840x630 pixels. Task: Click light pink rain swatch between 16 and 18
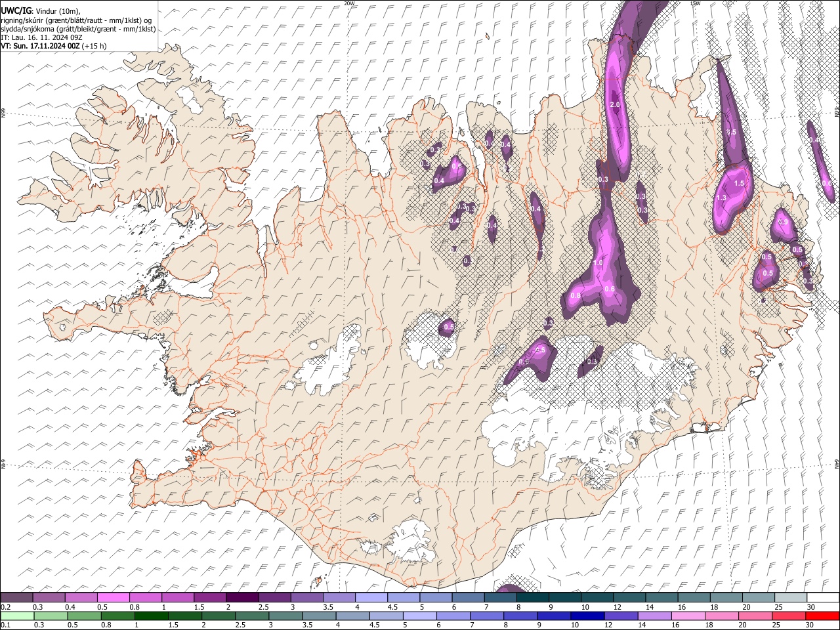coord(688,616)
